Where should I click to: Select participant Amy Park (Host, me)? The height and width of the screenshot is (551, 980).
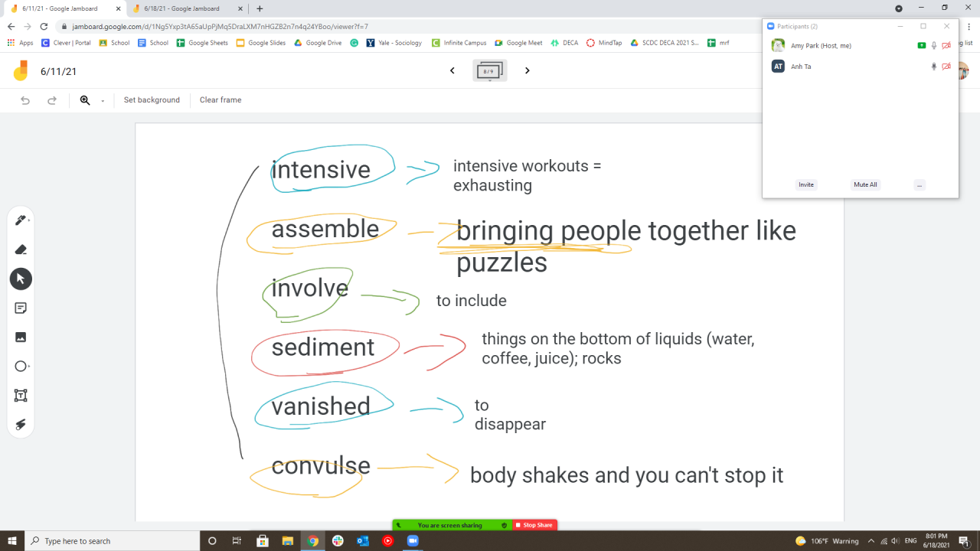[x=860, y=46]
